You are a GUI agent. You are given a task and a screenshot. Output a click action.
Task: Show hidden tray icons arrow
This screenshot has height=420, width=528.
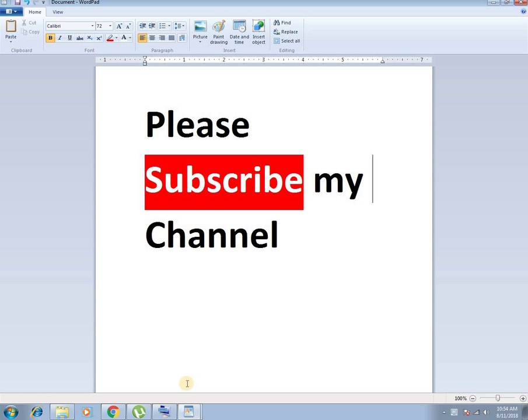tap(444, 412)
